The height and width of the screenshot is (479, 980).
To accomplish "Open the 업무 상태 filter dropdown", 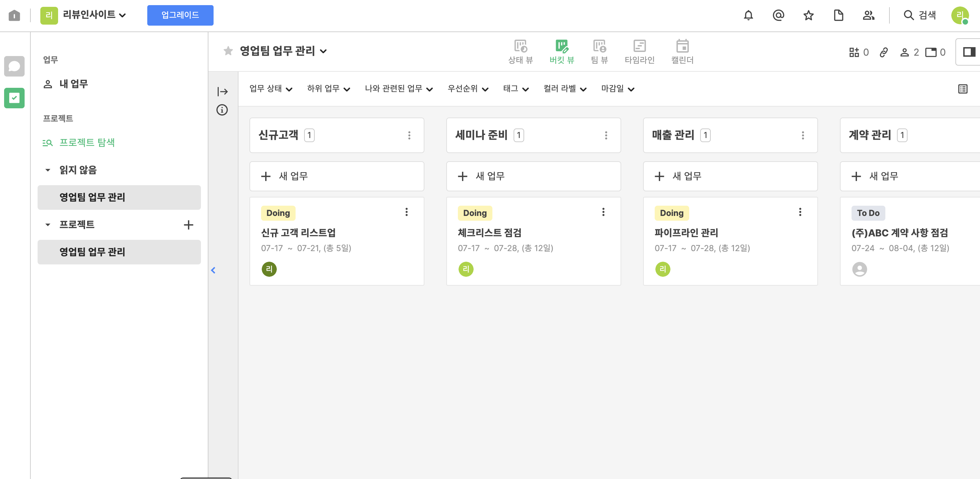I will pos(271,88).
